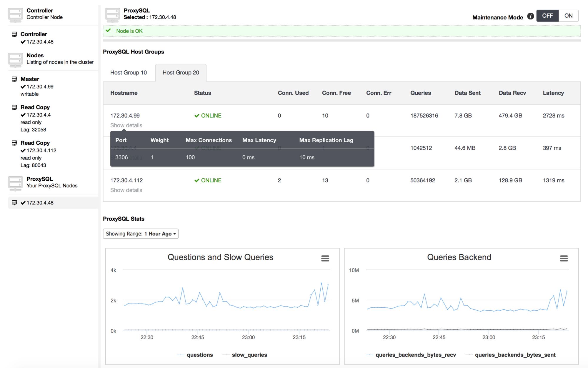The width and height of the screenshot is (588, 368).
Task: Click the Conn. Used column header
Action: pyautogui.click(x=293, y=93)
